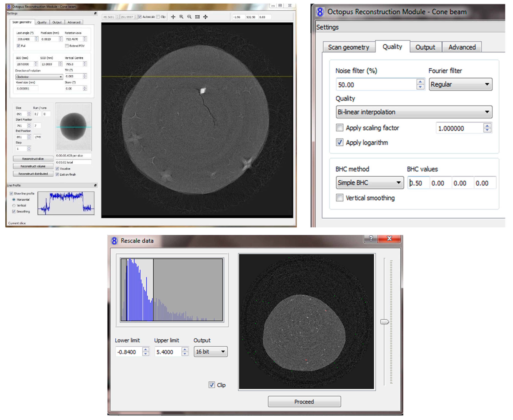Toggle the Visualise checkbox
513x420 pixels.
(x=57, y=169)
